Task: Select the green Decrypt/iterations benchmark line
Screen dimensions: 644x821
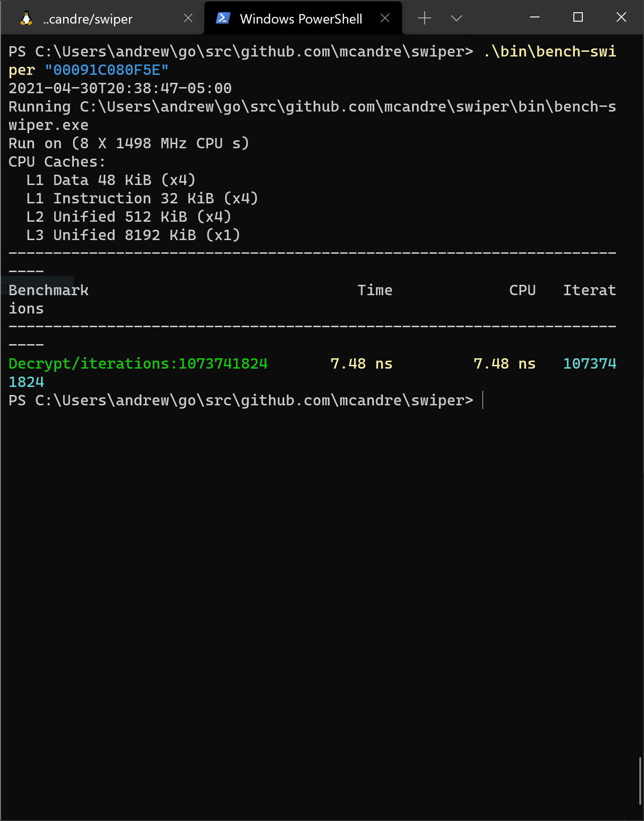Action: pyautogui.click(x=138, y=363)
